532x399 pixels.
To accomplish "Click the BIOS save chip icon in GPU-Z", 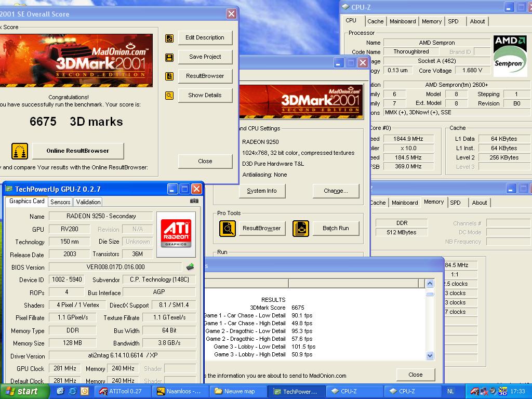I will [x=190, y=267].
